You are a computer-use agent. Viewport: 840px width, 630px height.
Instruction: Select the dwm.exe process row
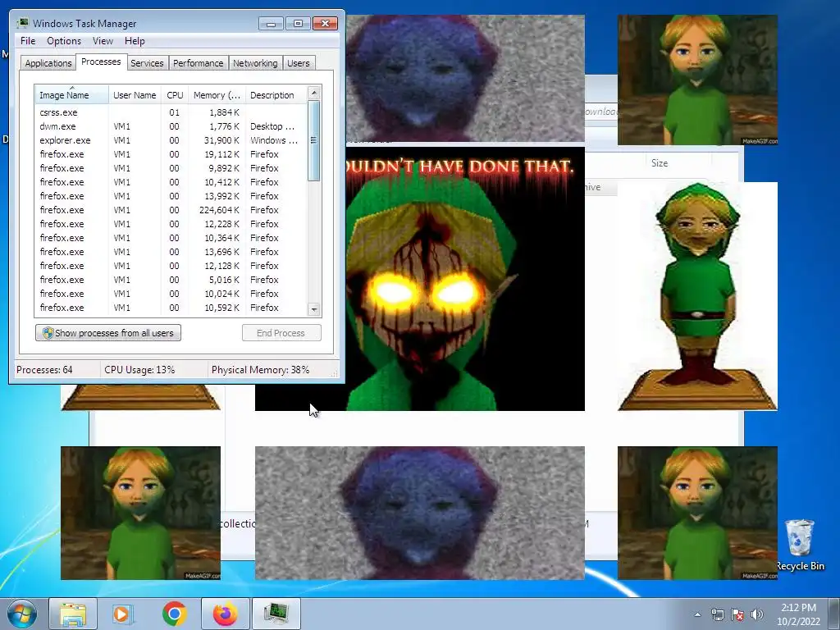point(171,126)
